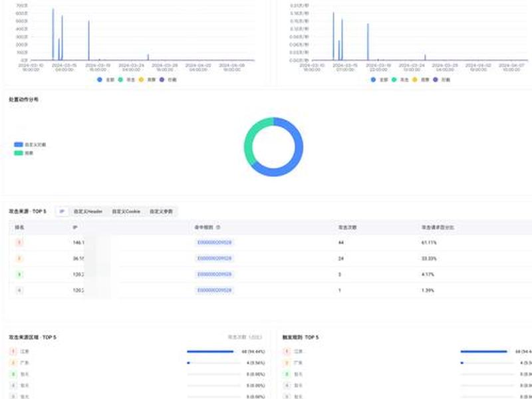
Task: Toggle purple legend dot in right chart
Action: (436, 79)
